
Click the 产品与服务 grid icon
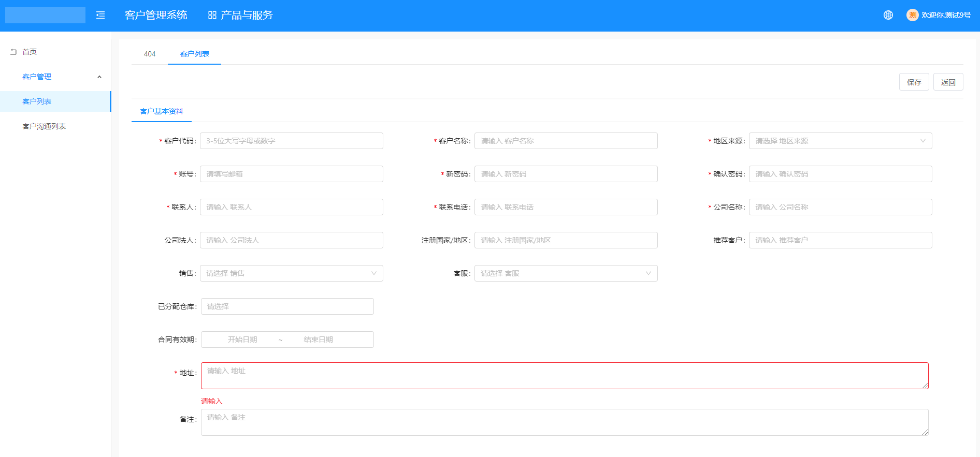[x=212, y=16]
